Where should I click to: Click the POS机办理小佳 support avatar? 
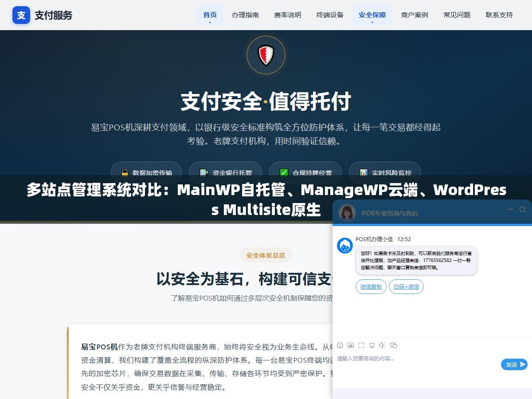pos(345,246)
